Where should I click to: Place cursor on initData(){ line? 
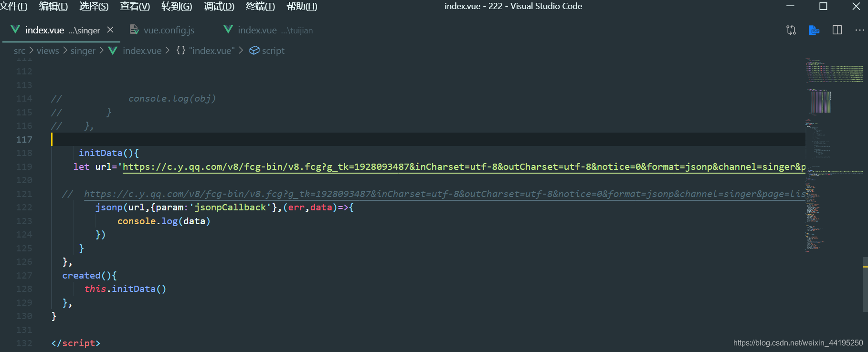109,153
